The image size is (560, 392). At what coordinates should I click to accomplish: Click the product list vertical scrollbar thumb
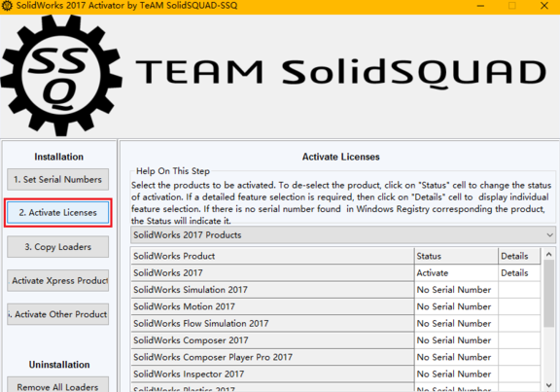[549, 294]
